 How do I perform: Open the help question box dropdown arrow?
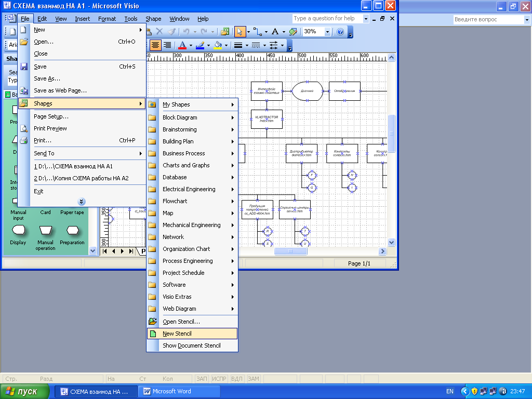coord(366,19)
